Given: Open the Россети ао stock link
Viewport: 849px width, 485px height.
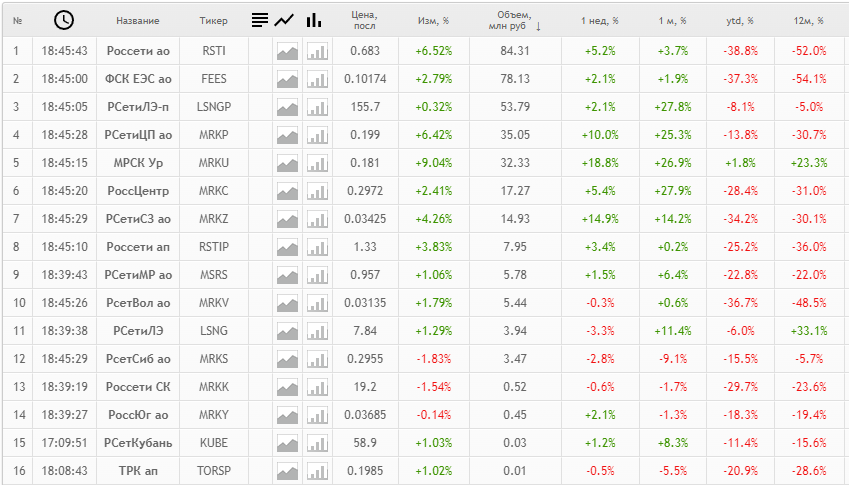Looking at the screenshot, I should pyautogui.click(x=138, y=51).
